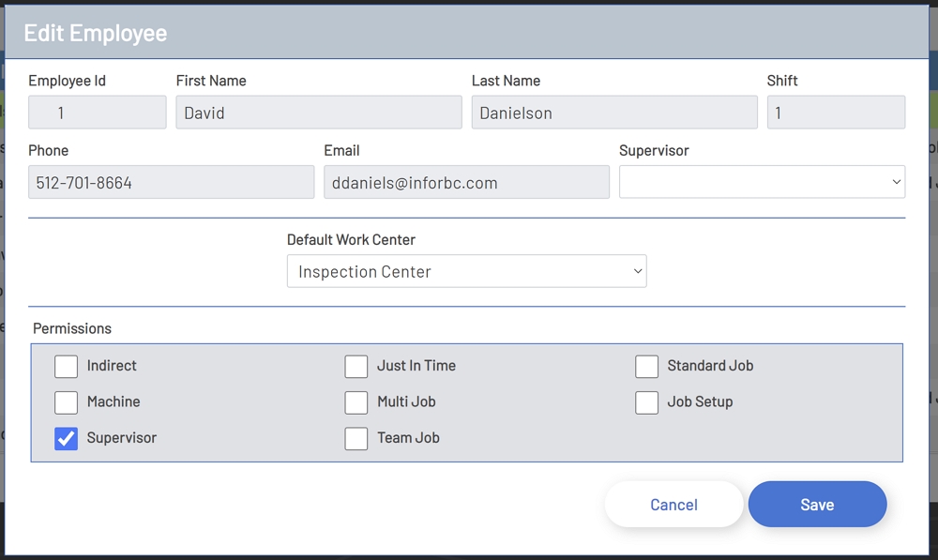Viewport: 938px width, 560px height.
Task: Enable the Standard Job checkbox
Action: pyautogui.click(x=646, y=366)
